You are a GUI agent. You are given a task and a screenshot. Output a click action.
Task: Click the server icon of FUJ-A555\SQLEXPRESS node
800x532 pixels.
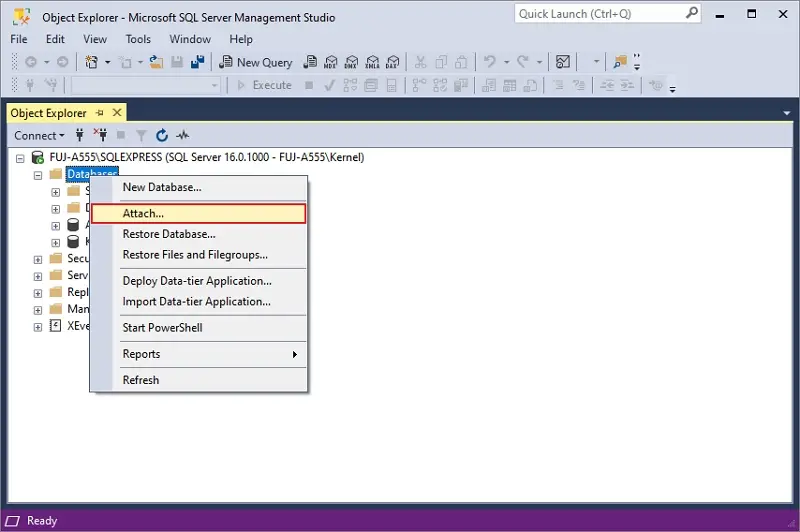(x=37, y=157)
